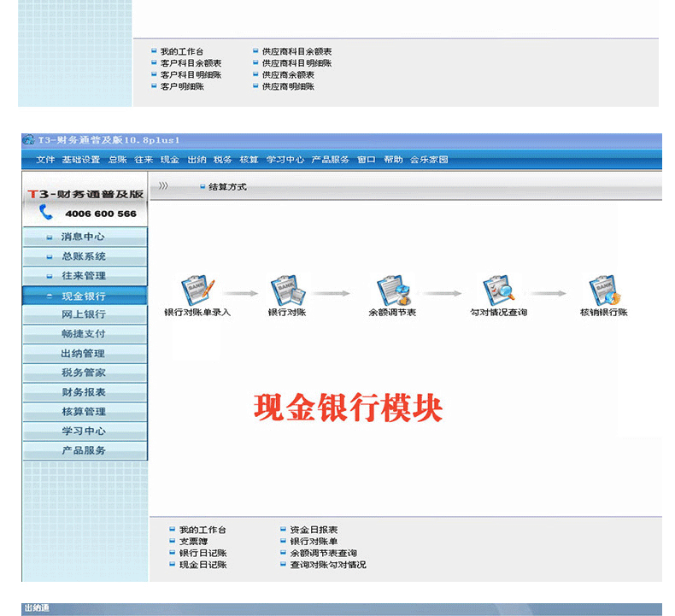675x616 pixels.
Task: Expand the 往来管理 sidebar section
Action: (x=85, y=276)
